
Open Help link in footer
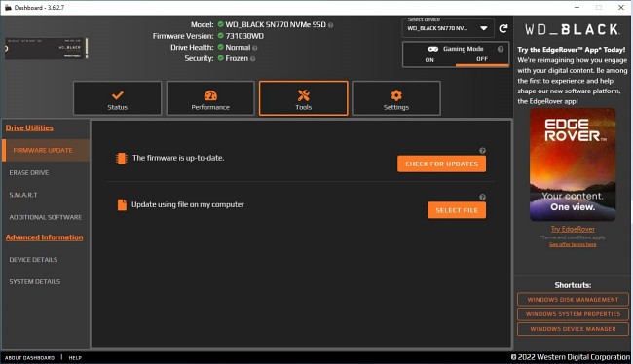[75, 358]
